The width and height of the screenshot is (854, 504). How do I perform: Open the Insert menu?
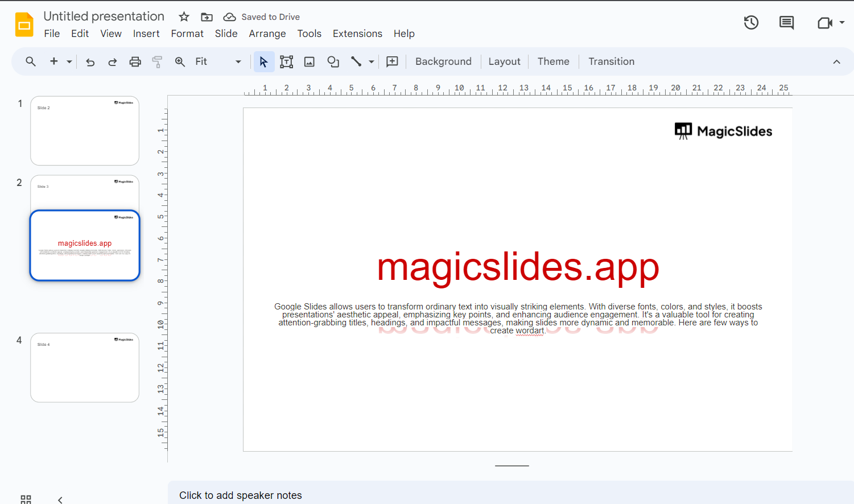pyautogui.click(x=146, y=34)
